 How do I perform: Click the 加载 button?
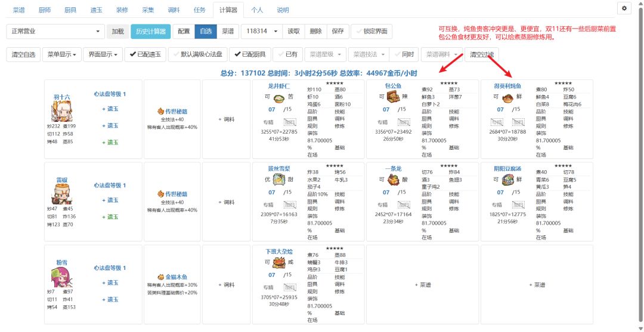118,31
